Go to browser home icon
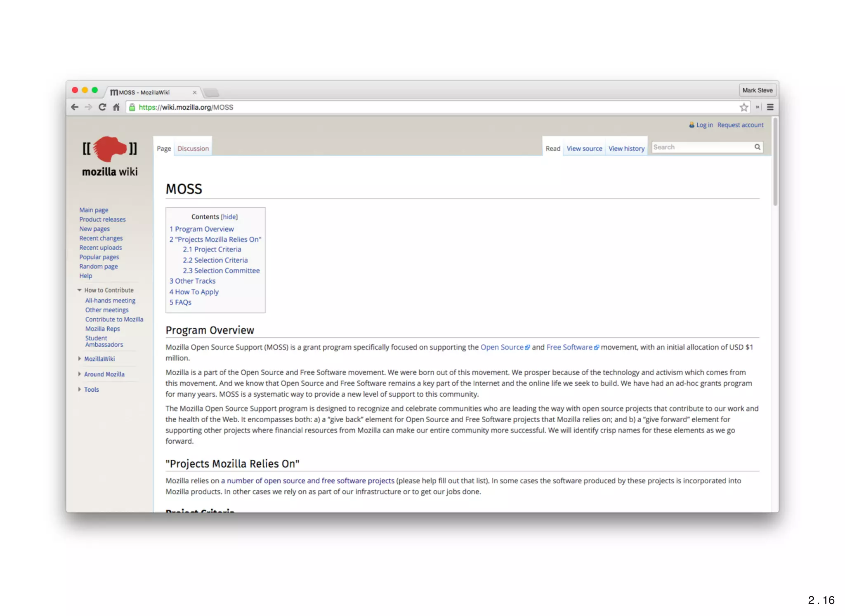This screenshot has height=616, width=845. point(116,107)
